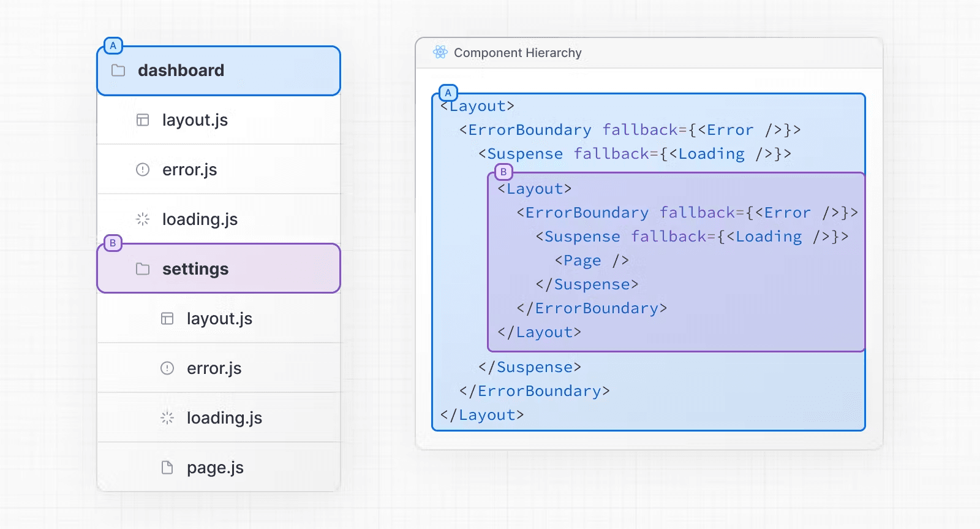Click the loading spinner icon inside settings folder
The image size is (980, 529).
point(167,418)
